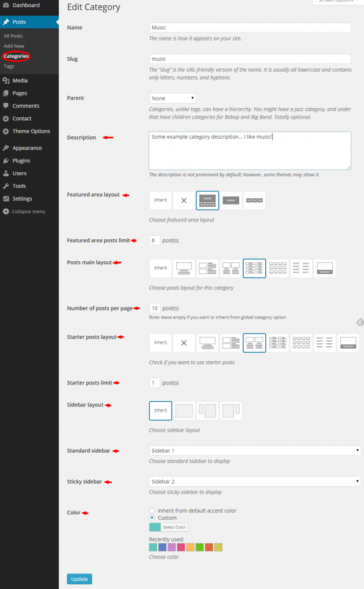Viewport: 364px width, 589px height.
Task: Select Inherit for Posts main layout
Action: pyautogui.click(x=161, y=268)
